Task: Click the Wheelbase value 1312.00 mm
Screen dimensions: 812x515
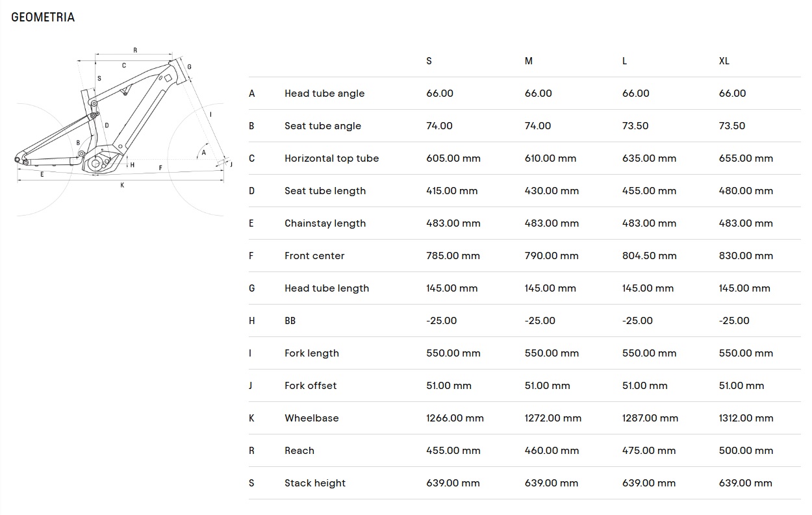Action: point(746,418)
